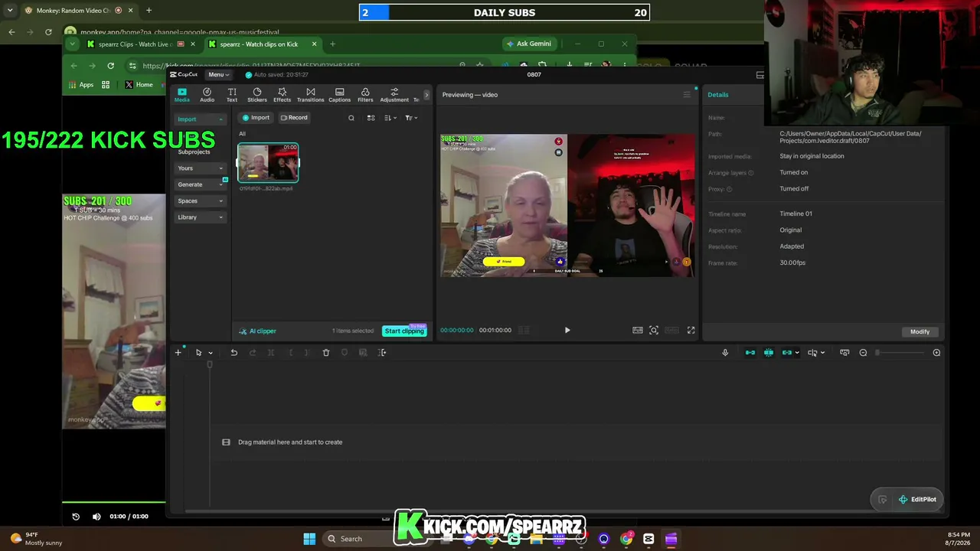
Task: Open the Text tab
Action: pos(232,95)
